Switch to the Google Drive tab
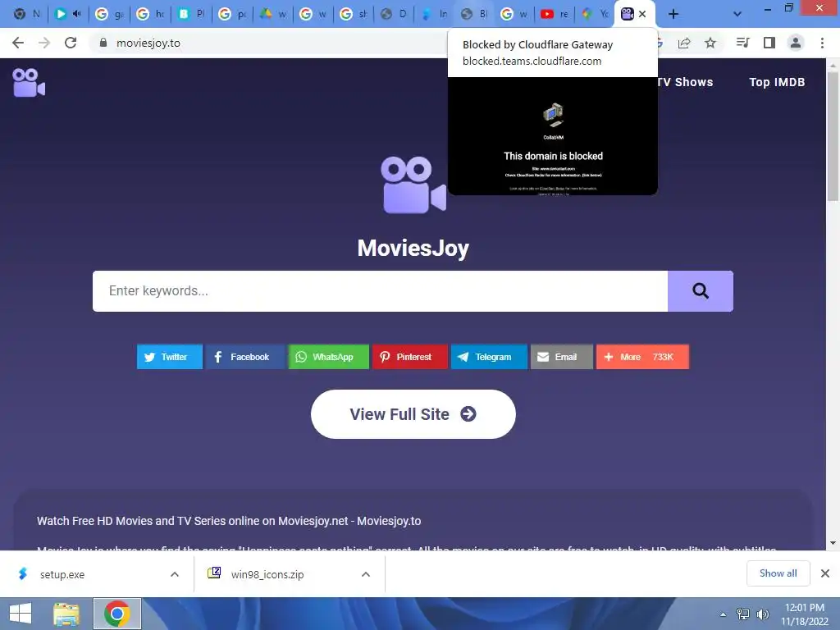The width and height of the screenshot is (840, 630). click(x=272, y=14)
